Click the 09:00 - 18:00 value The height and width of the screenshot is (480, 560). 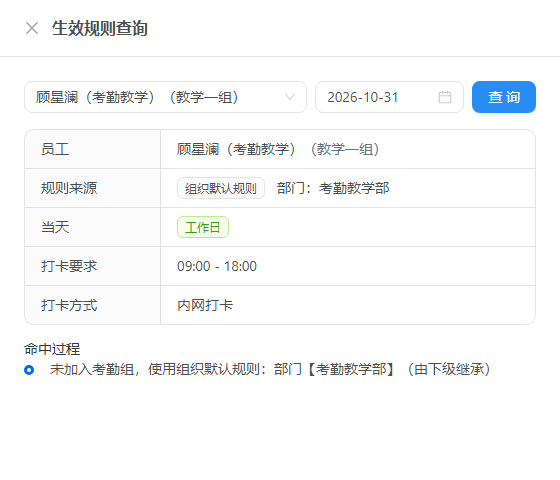click(217, 266)
